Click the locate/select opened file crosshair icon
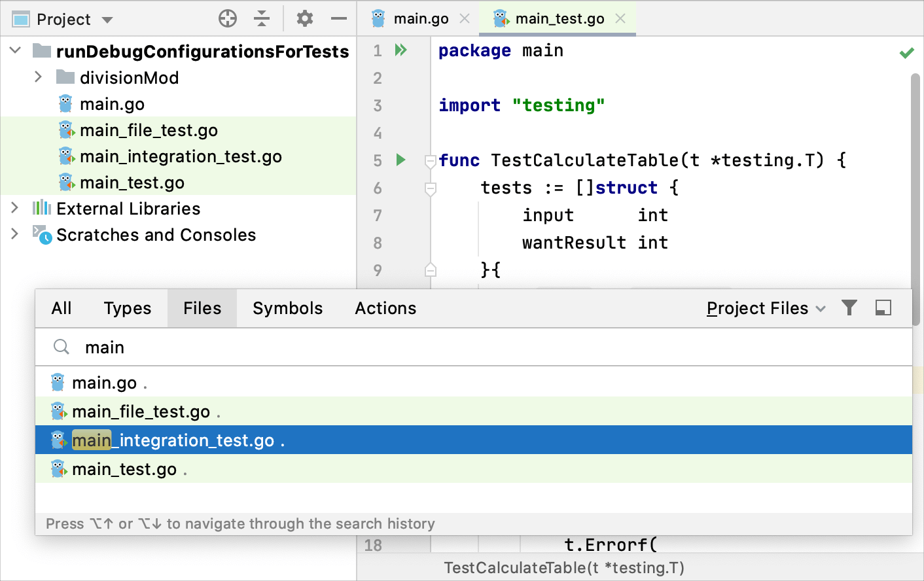The height and width of the screenshot is (581, 924). point(228,18)
